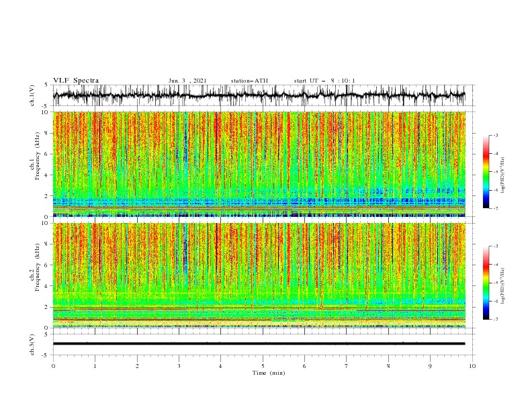Select the "start UT = 8 :10: 1" text
The image size is (532, 411).
tap(324, 81)
